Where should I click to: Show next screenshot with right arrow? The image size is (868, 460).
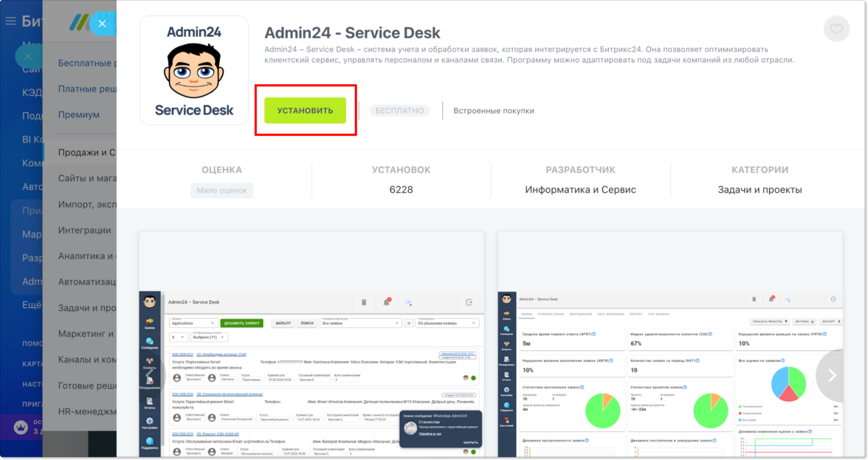tap(832, 375)
